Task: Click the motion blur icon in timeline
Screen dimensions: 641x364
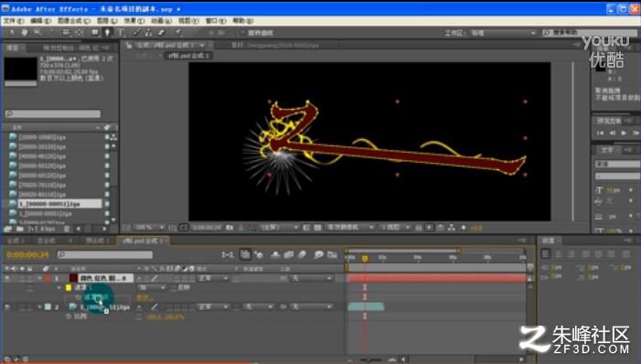Action: point(302,255)
